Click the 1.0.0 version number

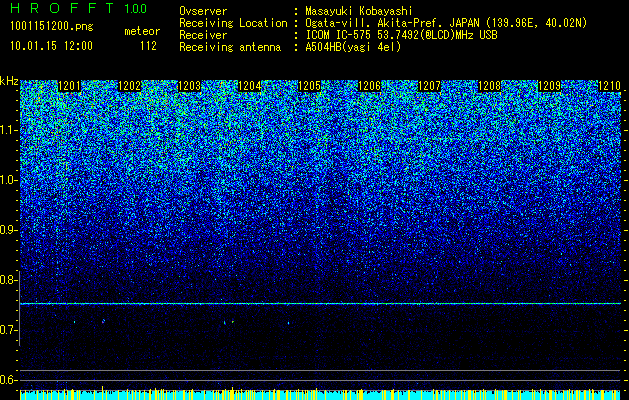(x=135, y=9)
